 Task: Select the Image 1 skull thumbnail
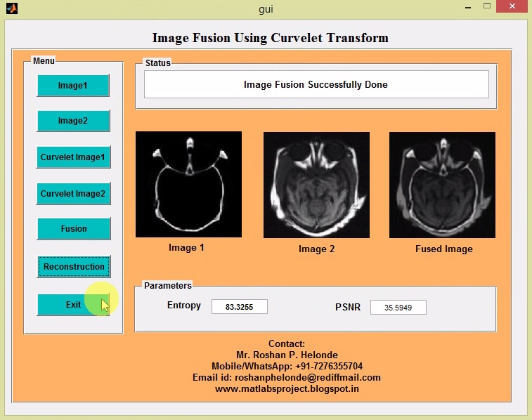coord(188,185)
